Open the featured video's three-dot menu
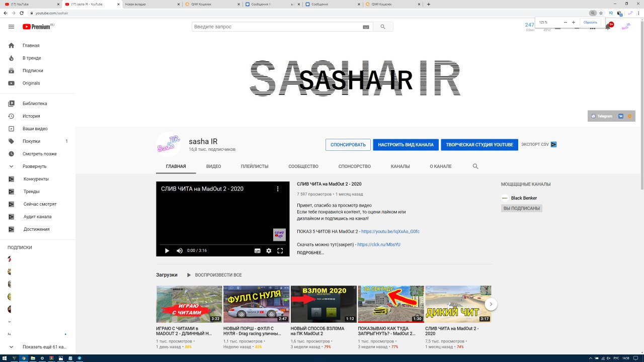 (278, 189)
